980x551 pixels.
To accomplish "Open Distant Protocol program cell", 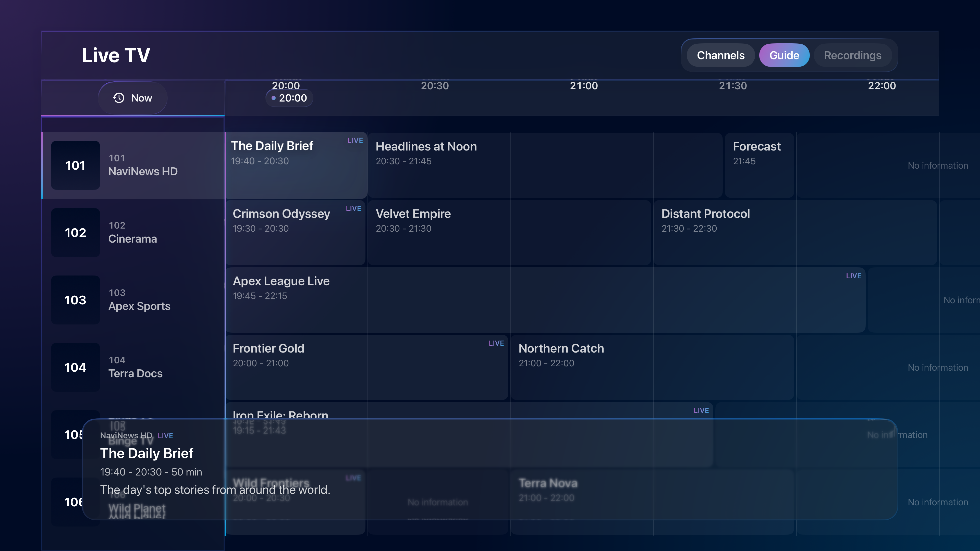I will [x=795, y=233].
